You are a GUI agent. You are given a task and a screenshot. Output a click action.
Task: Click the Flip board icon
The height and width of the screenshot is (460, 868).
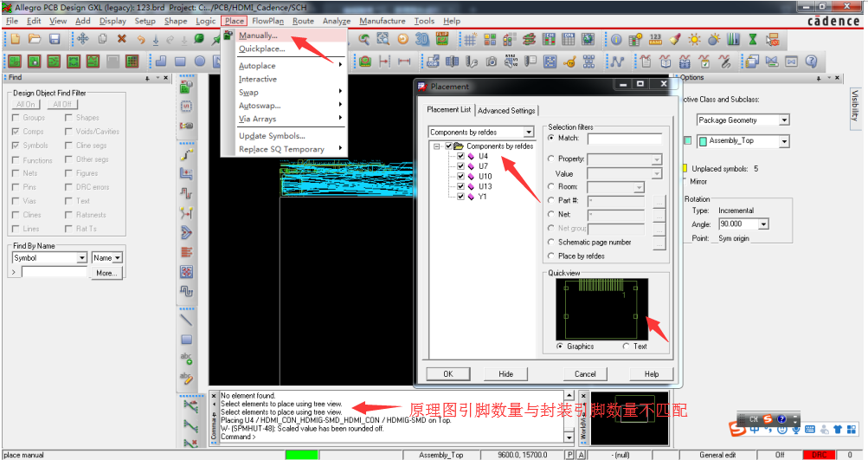pyautogui.click(x=441, y=39)
